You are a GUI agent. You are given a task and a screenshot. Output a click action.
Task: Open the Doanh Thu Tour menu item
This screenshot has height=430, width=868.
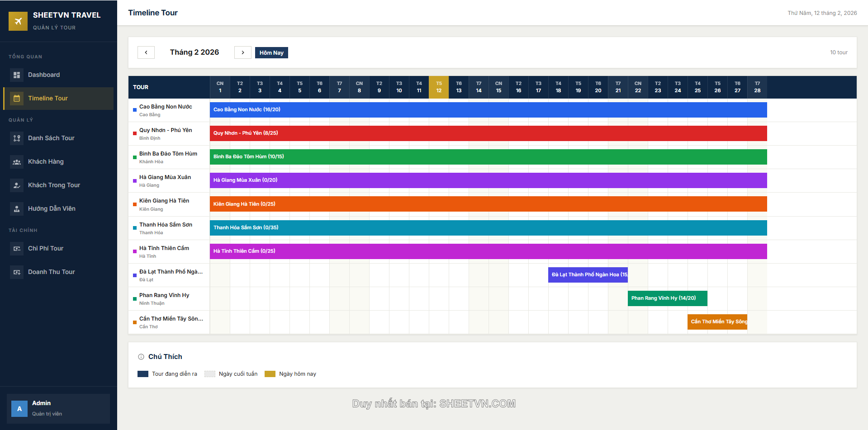[52, 272]
